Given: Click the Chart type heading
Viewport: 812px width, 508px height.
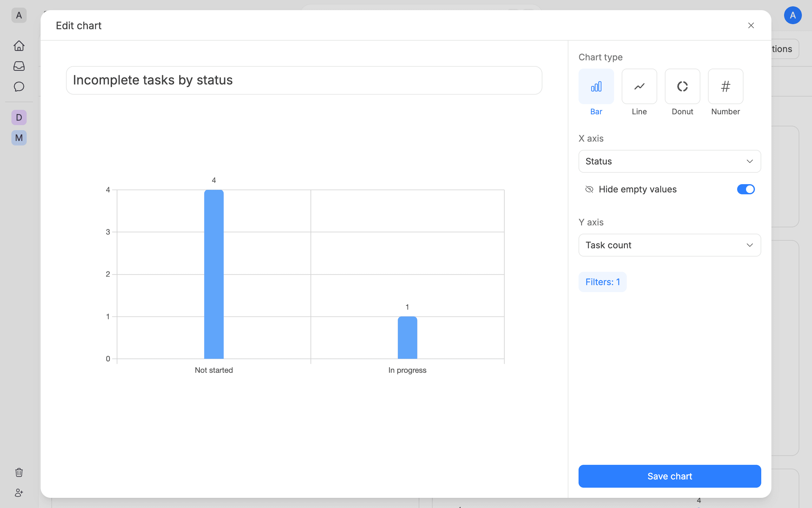Looking at the screenshot, I should click(x=600, y=57).
